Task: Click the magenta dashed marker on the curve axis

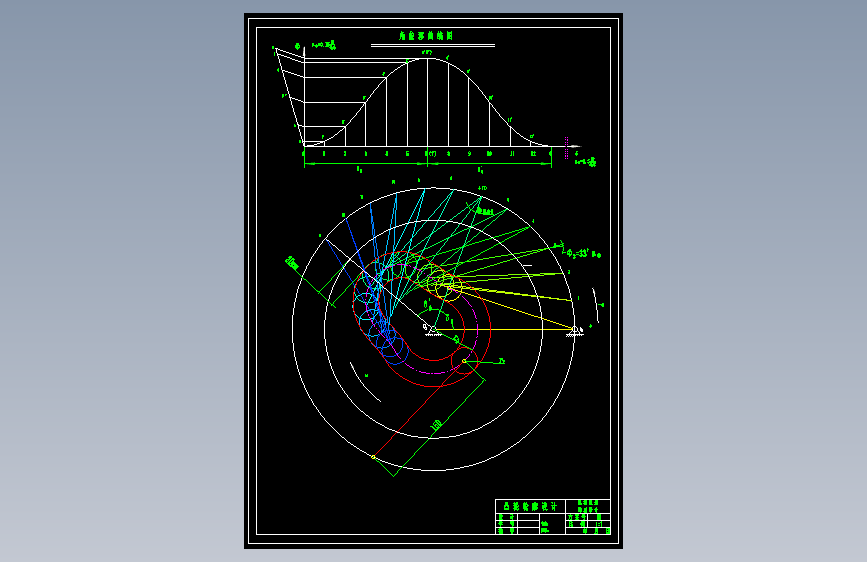Action: click(566, 148)
